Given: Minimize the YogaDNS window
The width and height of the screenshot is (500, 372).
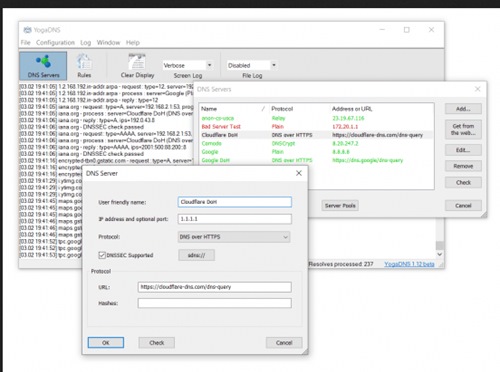Looking at the screenshot, I should pos(382,30).
